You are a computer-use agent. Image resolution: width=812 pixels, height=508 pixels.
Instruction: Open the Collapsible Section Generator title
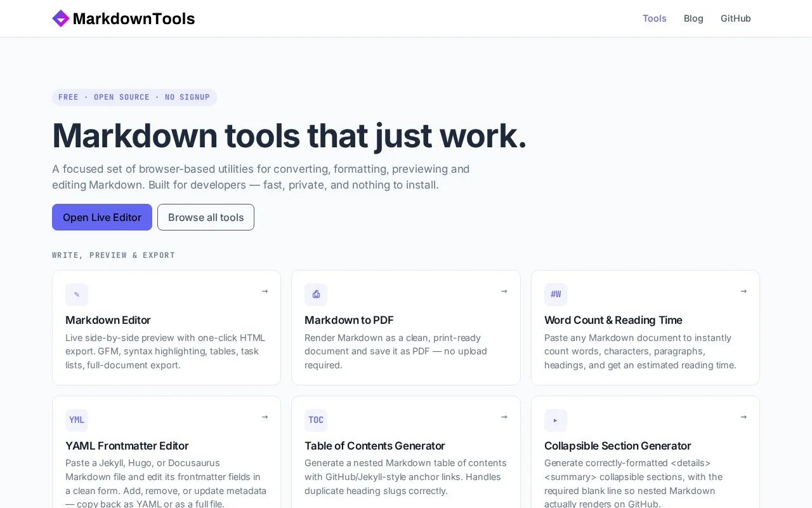(618, 446)
